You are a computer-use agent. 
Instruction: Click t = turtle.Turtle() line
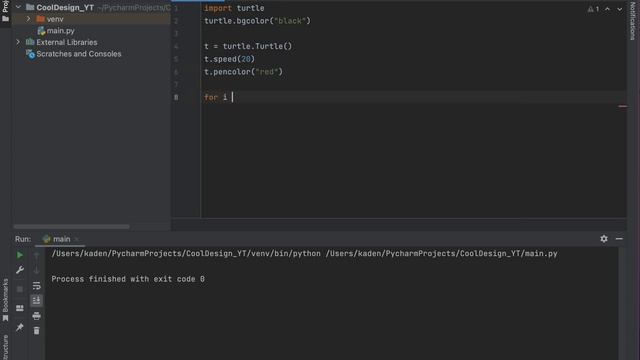[x=248, y=46]
